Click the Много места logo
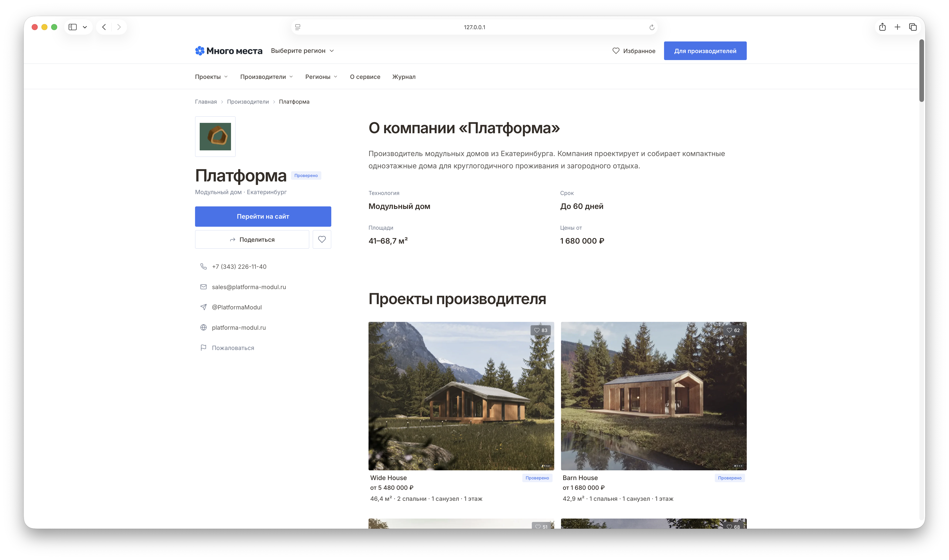Screen dimensions: 949x560 tap(228, 51)
